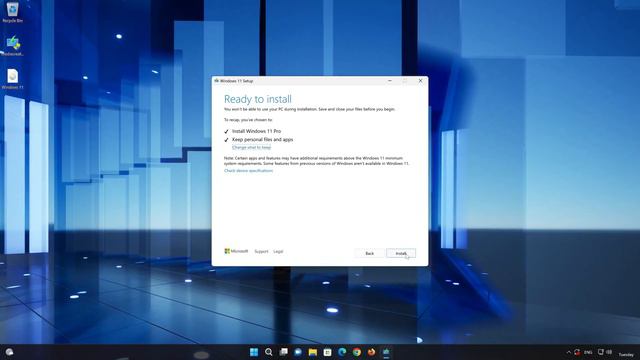Click the Microsoft logo in setup footer
The image size is (640, 360).
point(236,251)
